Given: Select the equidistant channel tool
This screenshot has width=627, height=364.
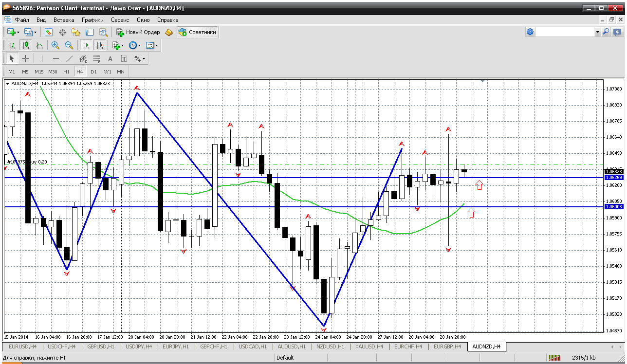Looking at the screenshot, I should tap(83, 59).
